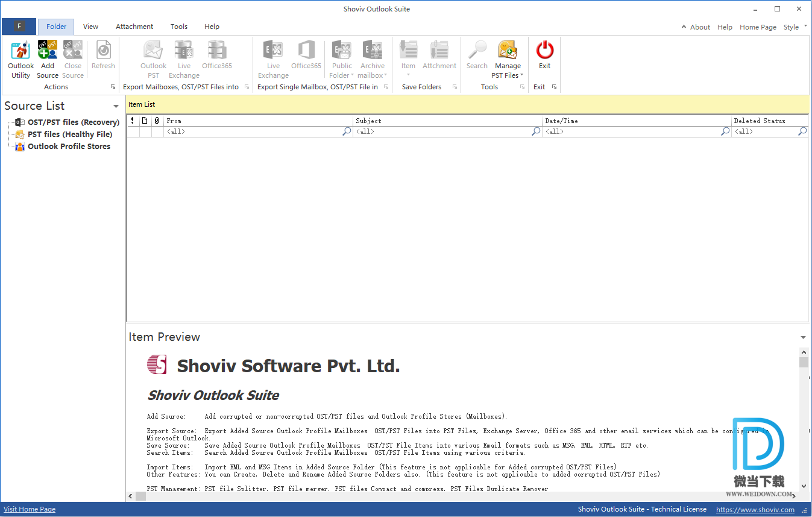
Task: Sort by the Subject column header
Action: 447,121
